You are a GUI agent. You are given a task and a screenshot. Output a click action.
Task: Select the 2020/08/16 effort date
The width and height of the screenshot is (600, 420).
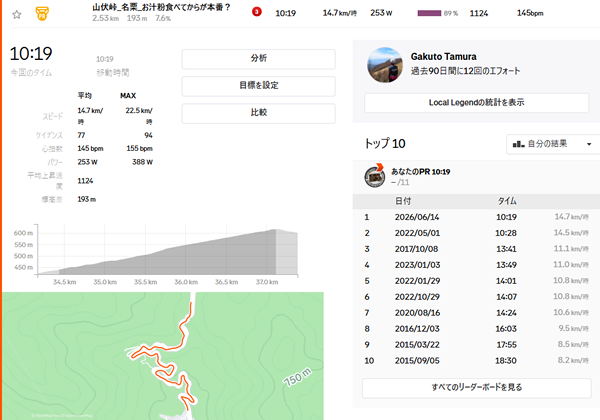tap(417, 313)
